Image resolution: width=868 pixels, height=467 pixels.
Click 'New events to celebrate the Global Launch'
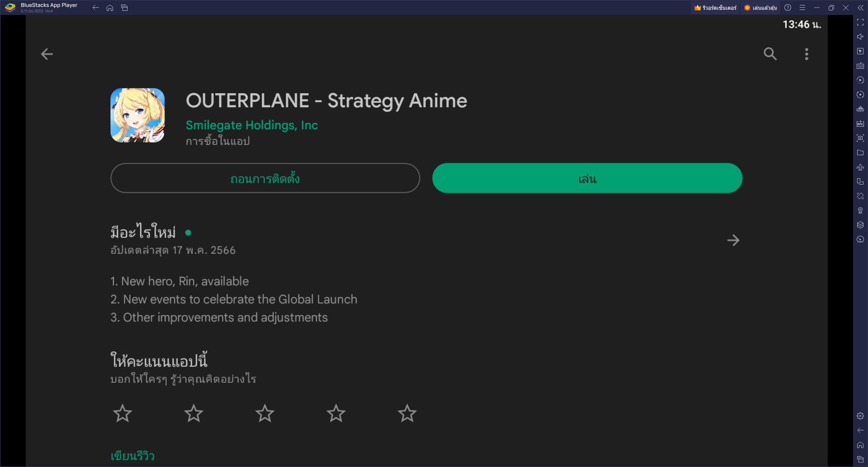240,300
